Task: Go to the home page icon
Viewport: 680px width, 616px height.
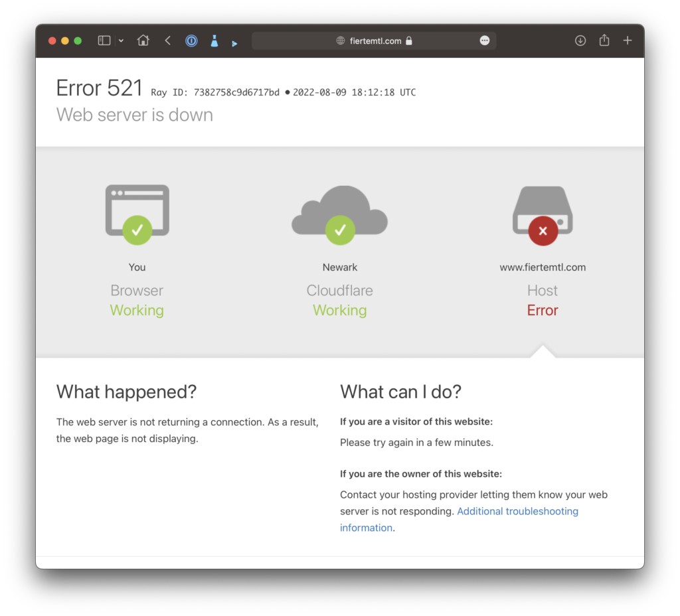Action: pyautogui.click(x=143, y=40)
